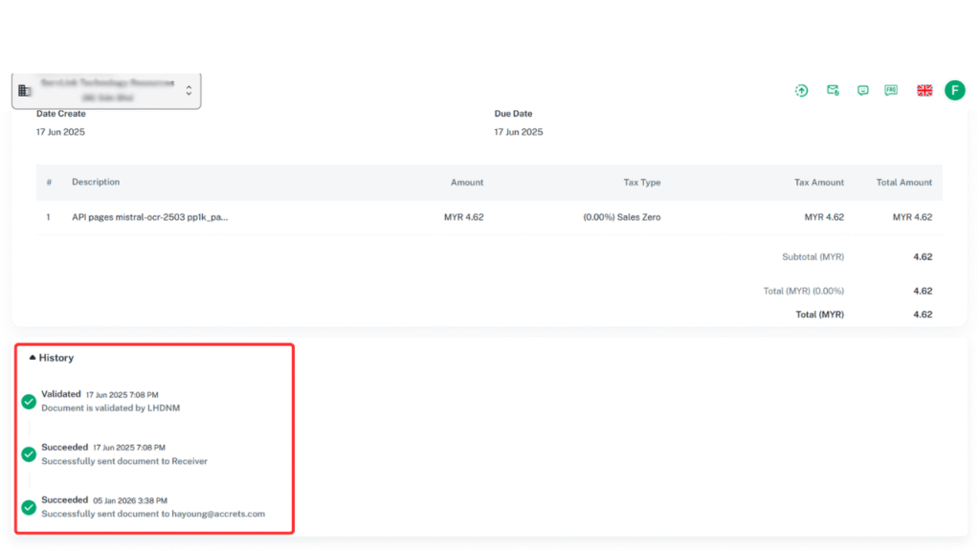980x551 pixels.
Task: Click the checkmark on the Succeeded 05 Jan entry
Action: 29,507
